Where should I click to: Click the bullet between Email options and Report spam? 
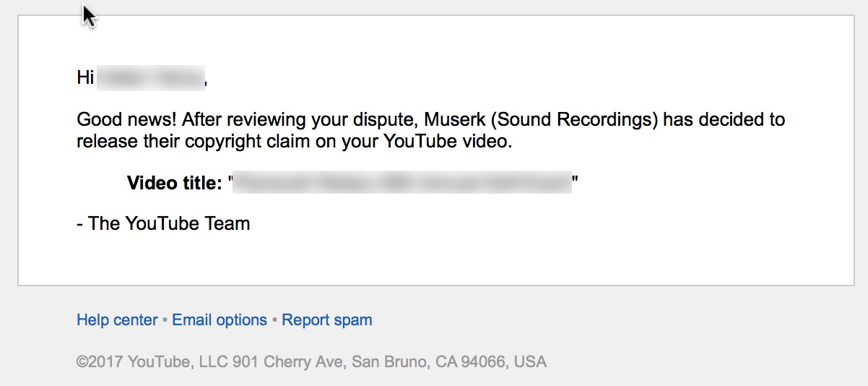coord(274,320)
